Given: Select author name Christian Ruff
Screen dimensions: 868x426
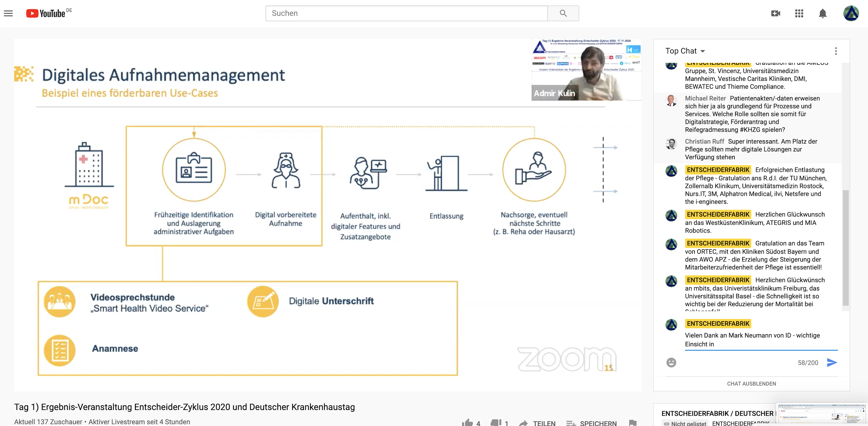Looking at the screenshot, I should click(704, 141).
